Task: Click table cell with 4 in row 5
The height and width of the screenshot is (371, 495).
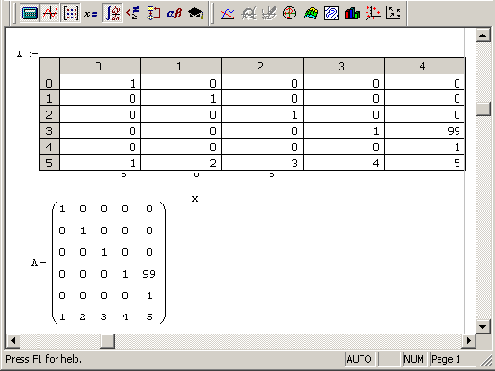Action: [344, 163]
